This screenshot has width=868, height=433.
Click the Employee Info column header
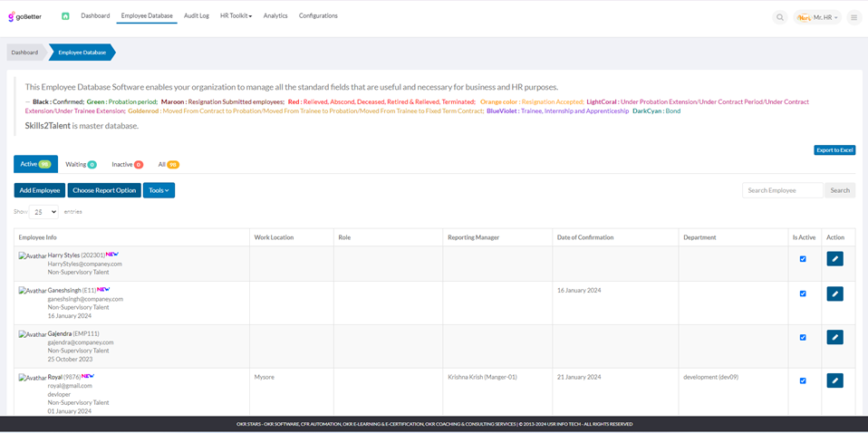[x=131, y=237]
